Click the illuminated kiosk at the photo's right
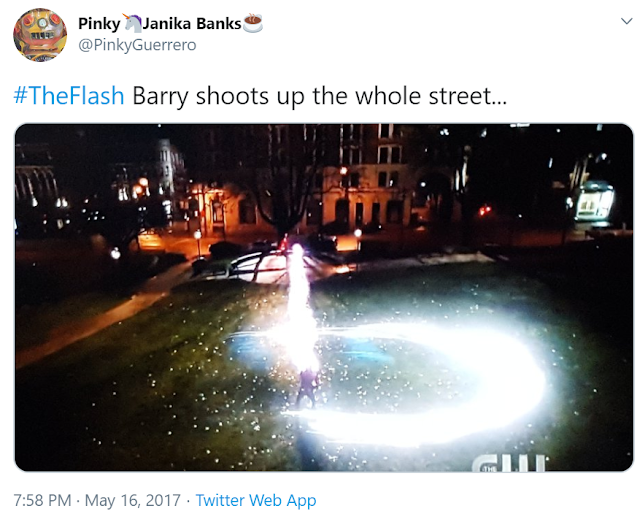This screenshot has height=514, width=640. pyautogui.click(x=594, y=203)
